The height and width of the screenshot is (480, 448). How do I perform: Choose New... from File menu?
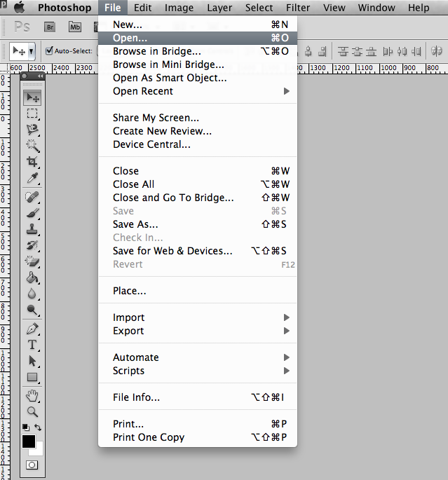pyautogui.click(x=198, y=25)
